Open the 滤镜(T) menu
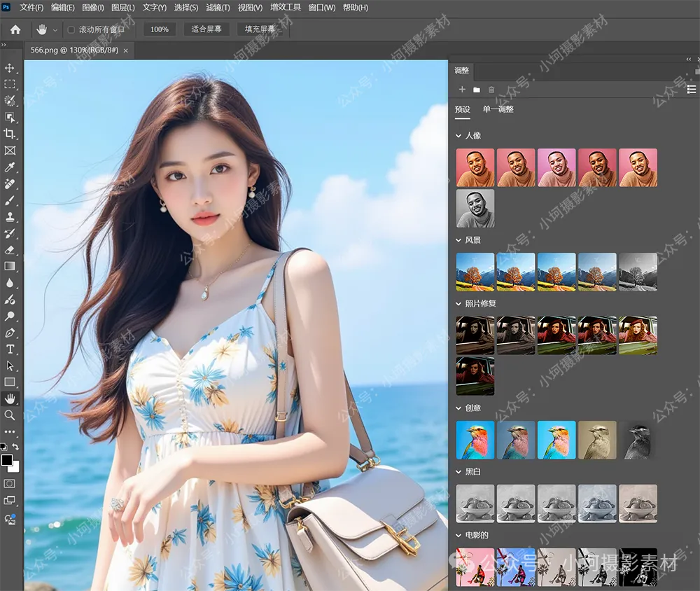This screenshot has width=700, height=591. click(218, 8)
